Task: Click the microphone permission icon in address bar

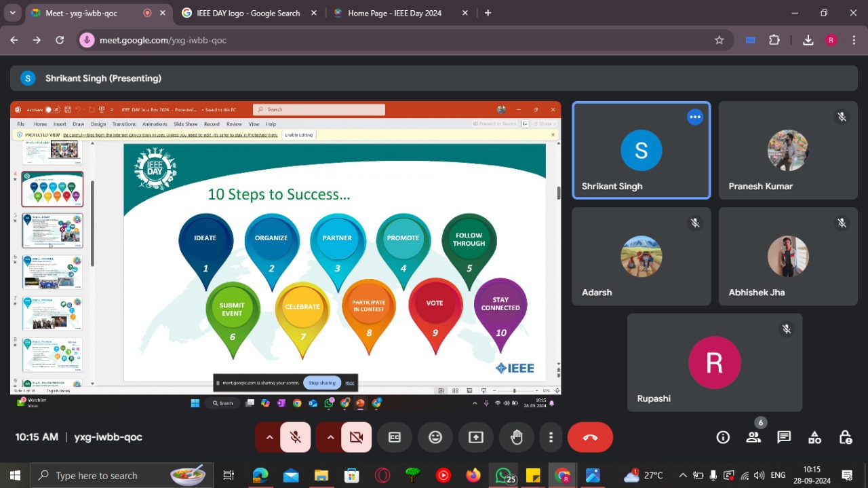Action: point(87,40)
